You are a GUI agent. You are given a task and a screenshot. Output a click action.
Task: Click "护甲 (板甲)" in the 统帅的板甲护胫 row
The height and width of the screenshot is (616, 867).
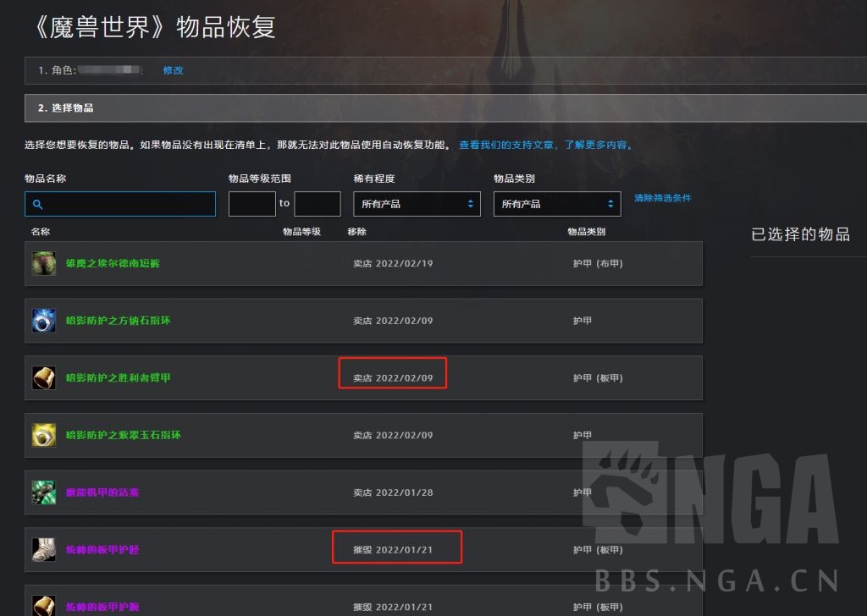click(x=598, y=550)
